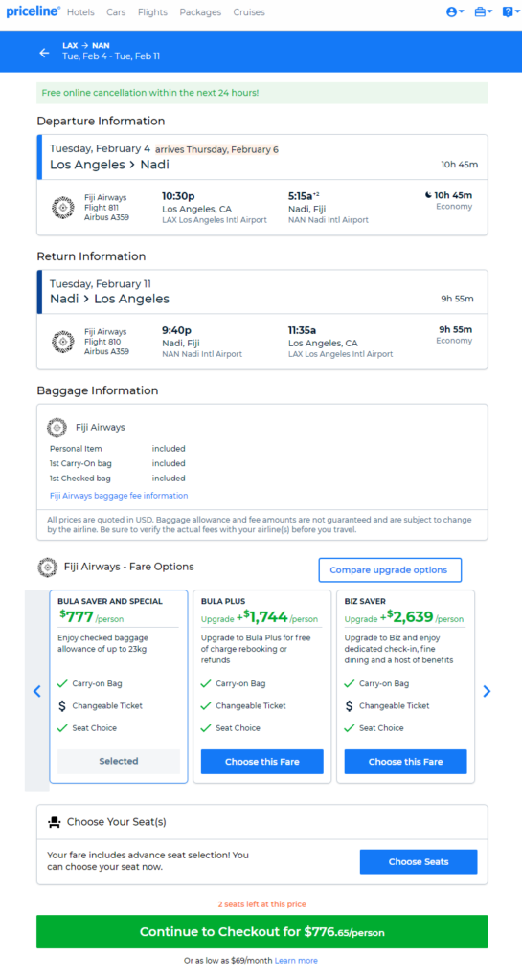522x980 pixels.
Task: Click the free online cancellation banner
Action: (x=261, y=93)
